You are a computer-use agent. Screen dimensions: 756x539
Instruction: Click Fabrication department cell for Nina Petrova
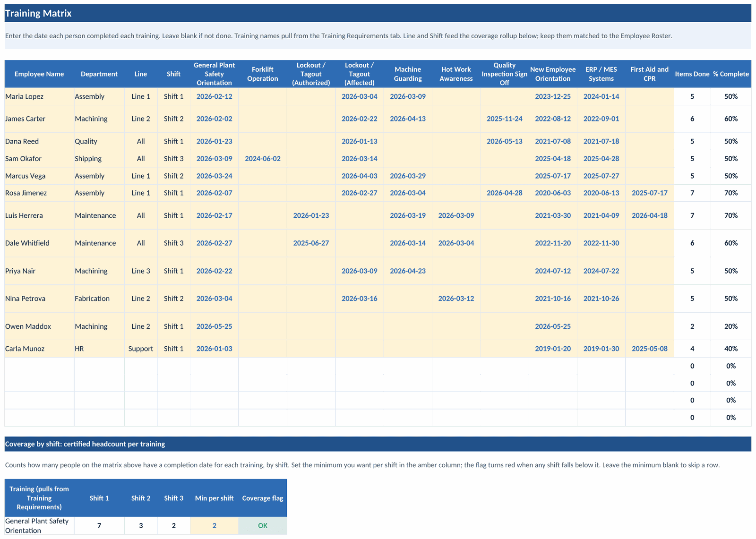tap(99, 299)
